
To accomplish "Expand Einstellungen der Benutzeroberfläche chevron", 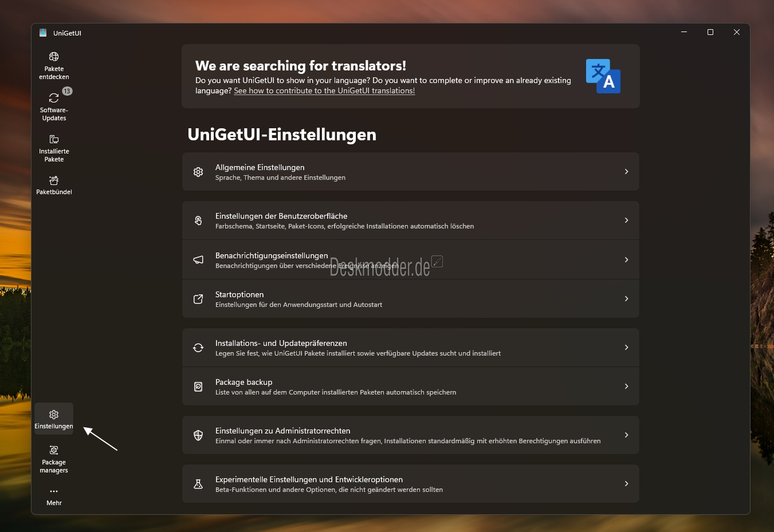I will coord(626,220).
